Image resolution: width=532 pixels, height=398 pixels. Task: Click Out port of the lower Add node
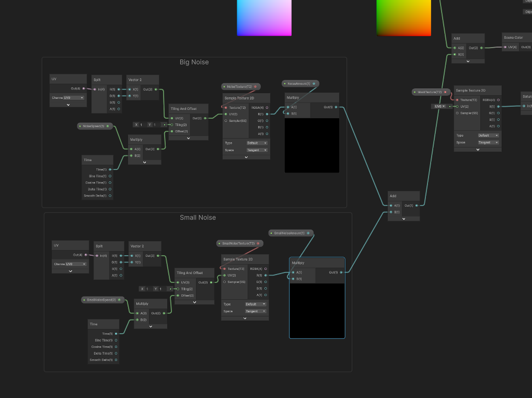417,206
